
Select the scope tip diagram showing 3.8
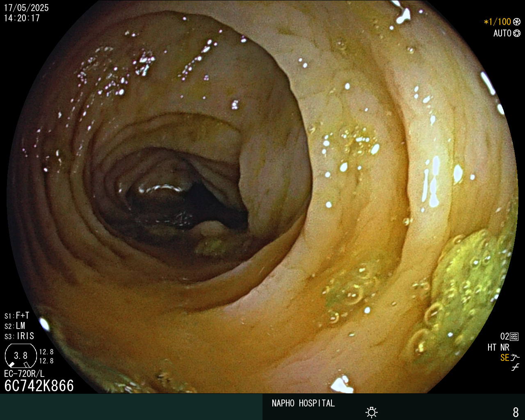coord(20,355)
